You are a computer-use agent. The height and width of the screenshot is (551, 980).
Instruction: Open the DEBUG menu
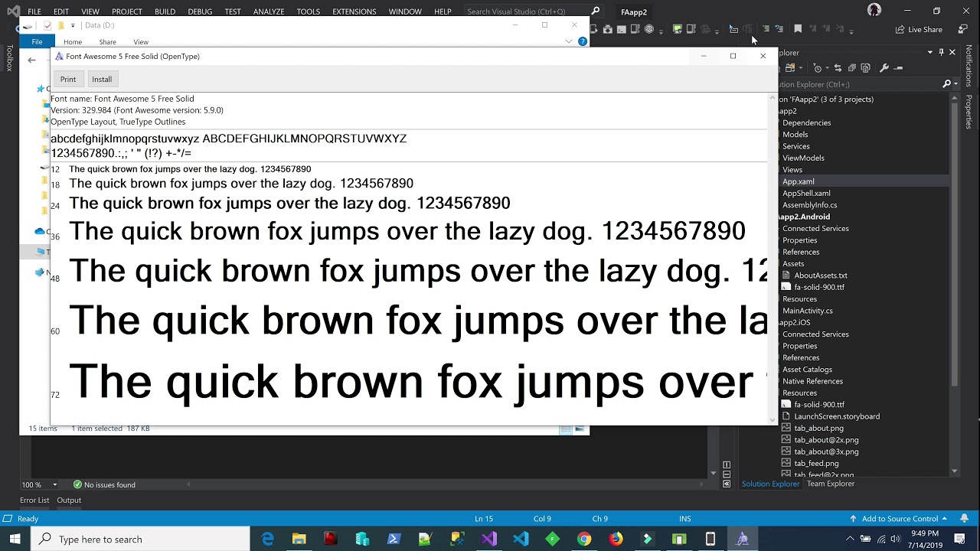(200, 11)
